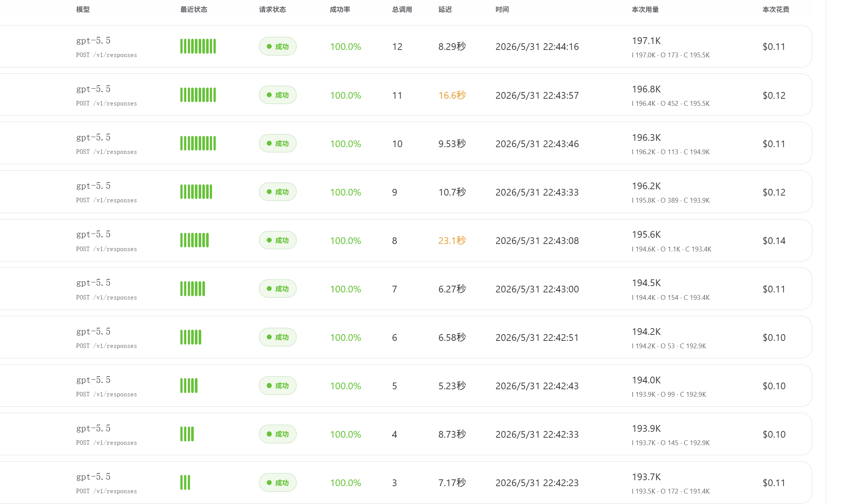844x504 pixels.
Task: Click the 成功 badge in the 22:44:16 row
Action: click(x=278, y=47)
